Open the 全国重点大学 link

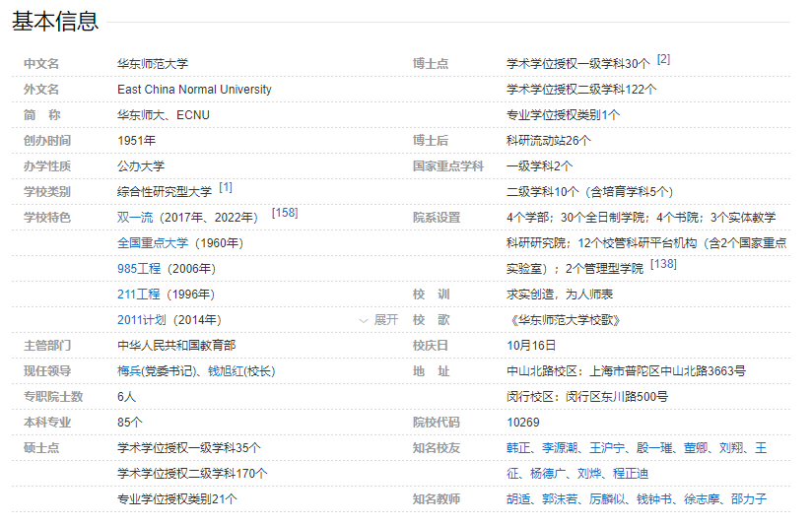tap(153, 243)
